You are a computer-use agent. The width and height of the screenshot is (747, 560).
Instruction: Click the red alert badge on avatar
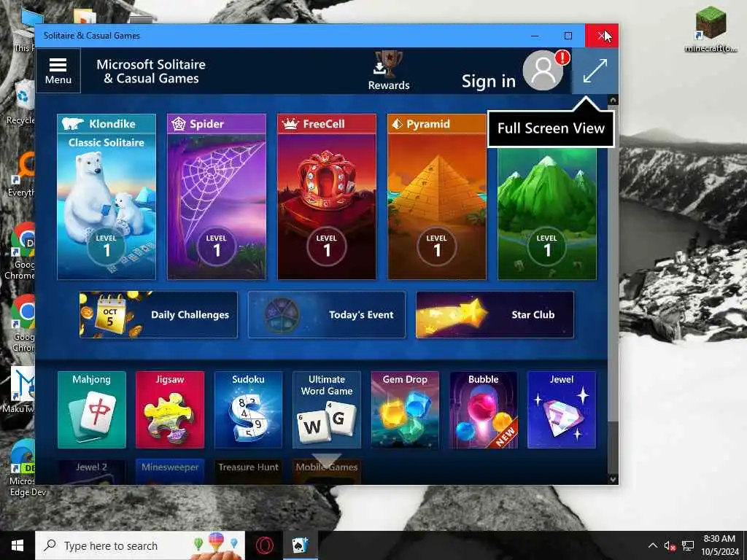point(562,58)
